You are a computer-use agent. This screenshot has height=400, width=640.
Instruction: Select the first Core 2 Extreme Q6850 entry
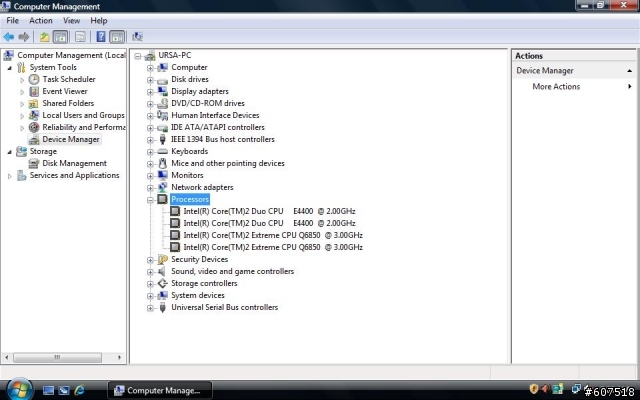point(273,236)
